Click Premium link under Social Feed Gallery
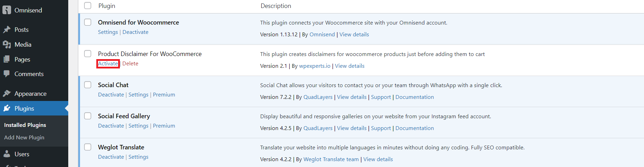The image size is (644, 167). (x=164, y=126)
